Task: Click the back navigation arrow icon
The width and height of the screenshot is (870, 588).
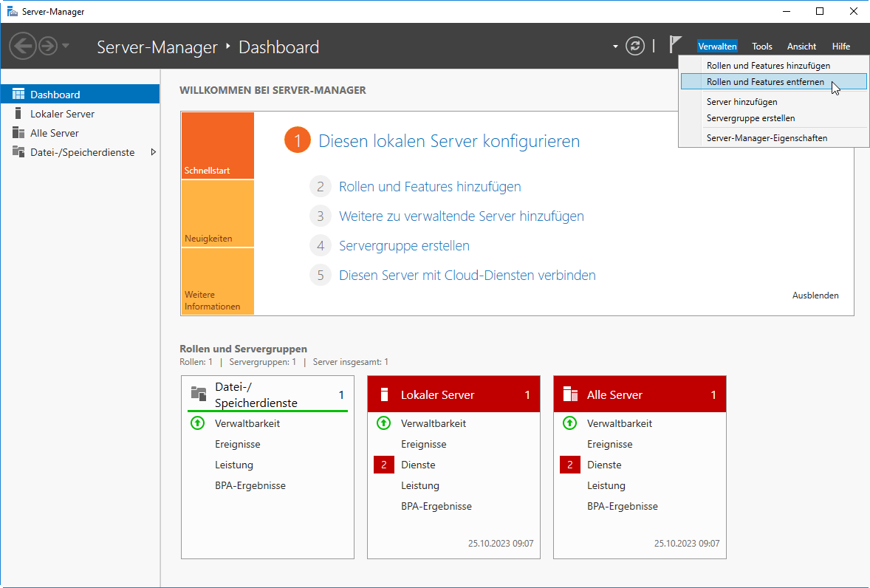Action: tap(22, 47)
